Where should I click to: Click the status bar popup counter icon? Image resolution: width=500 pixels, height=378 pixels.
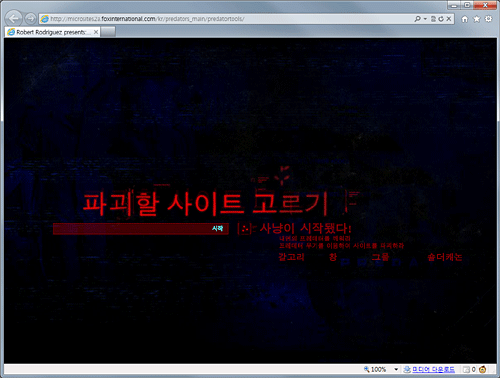tap(466, 369)
